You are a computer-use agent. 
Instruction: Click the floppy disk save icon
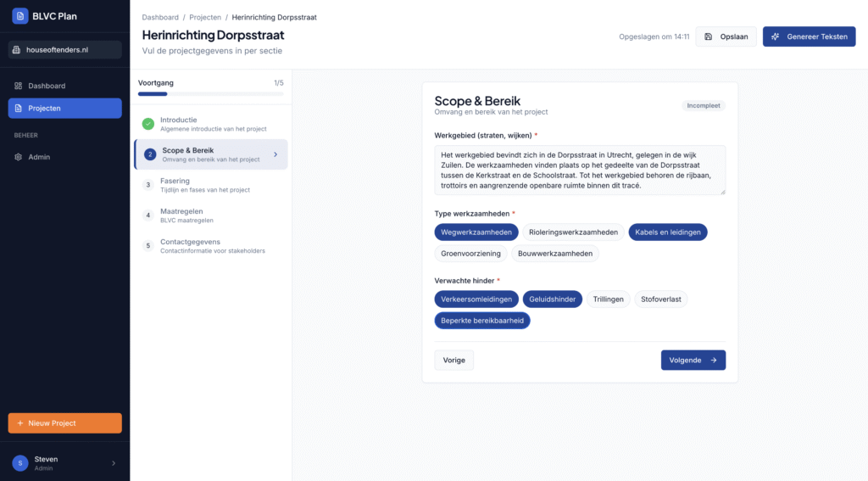[708, 36]
